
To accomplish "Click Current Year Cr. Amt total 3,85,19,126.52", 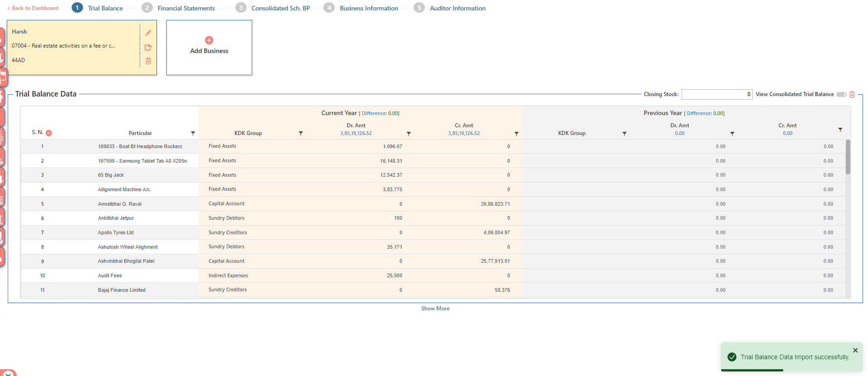I will click(x=464, y=133).
